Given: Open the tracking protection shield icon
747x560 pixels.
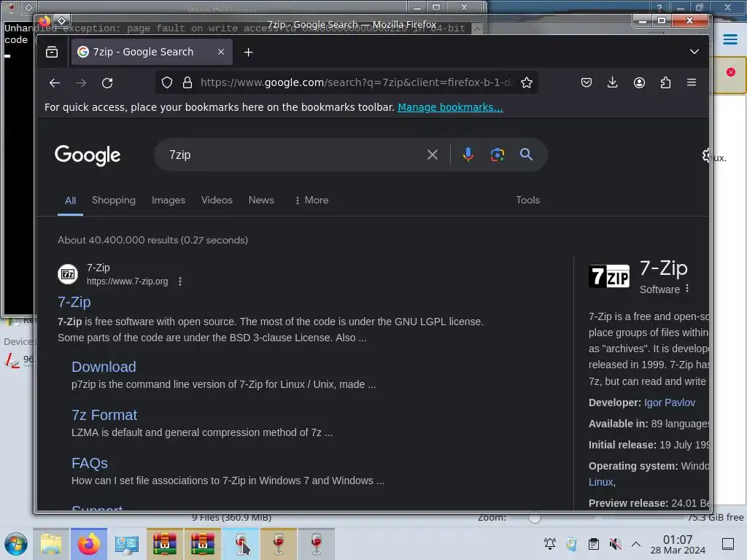Looking at the screenshot, I should tap(167, 83).
